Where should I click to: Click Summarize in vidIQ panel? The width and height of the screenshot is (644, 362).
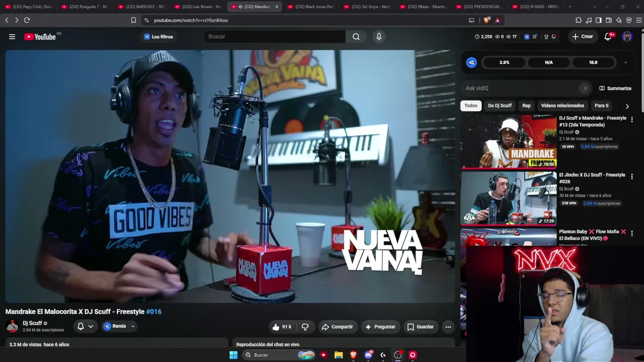pyautogui.click(x=615, y=88)
